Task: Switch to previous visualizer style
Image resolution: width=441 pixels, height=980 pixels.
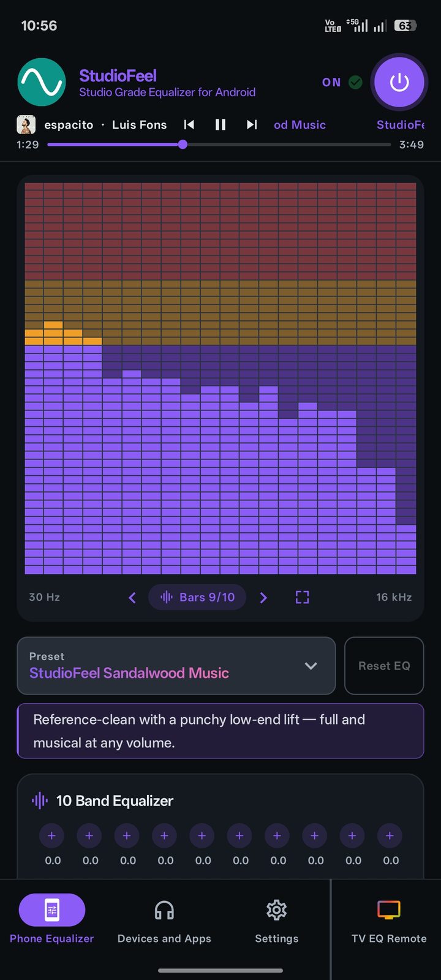Action: (132, 597)
